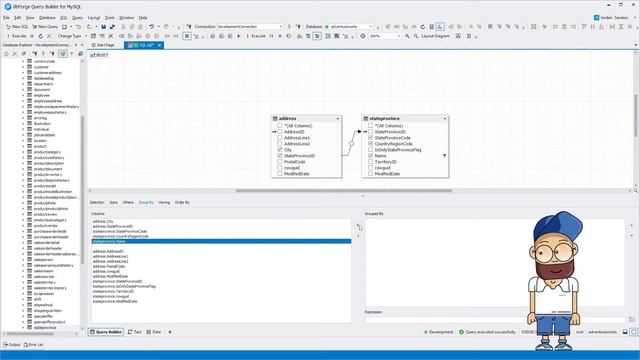Click the Layout Diagram button
Image resolution: width=640 pixels, height=360 pixels.
[x=435, y=36]
